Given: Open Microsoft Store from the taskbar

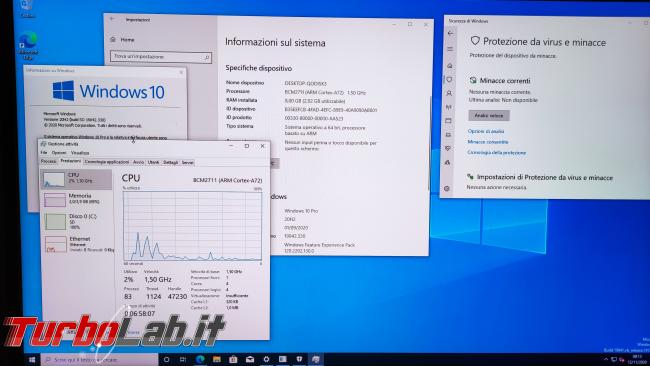Looking at the screenshot, I should [x=233, y=359].
